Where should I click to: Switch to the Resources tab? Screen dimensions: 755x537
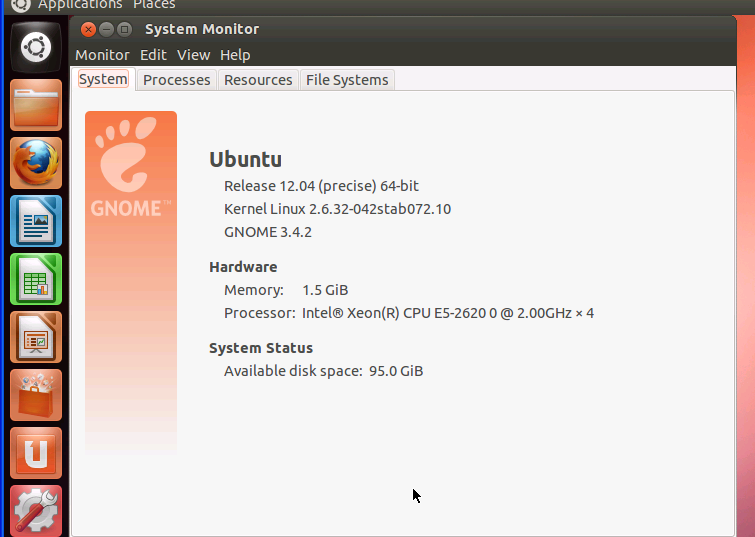pyautogui.click(x=258, y=80)
